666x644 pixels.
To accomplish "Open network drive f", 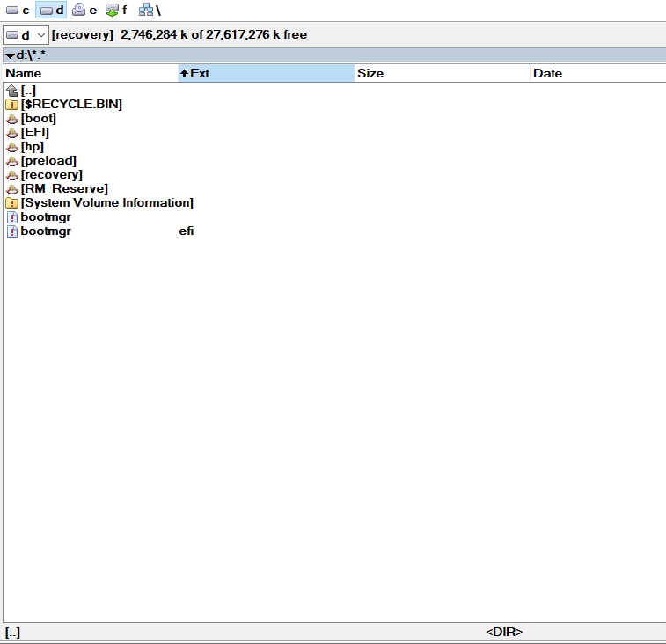I will pyautogui.click(x=116, y=11).
